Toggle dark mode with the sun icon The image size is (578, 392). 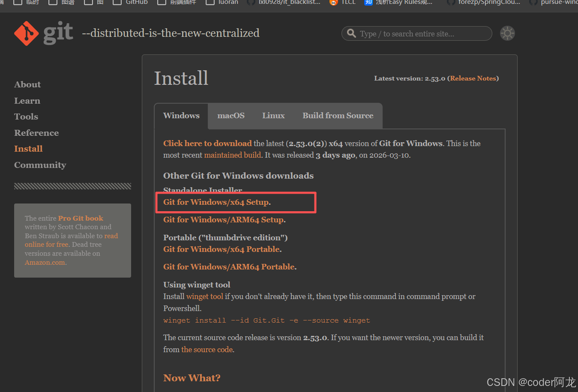click(507, 33)
